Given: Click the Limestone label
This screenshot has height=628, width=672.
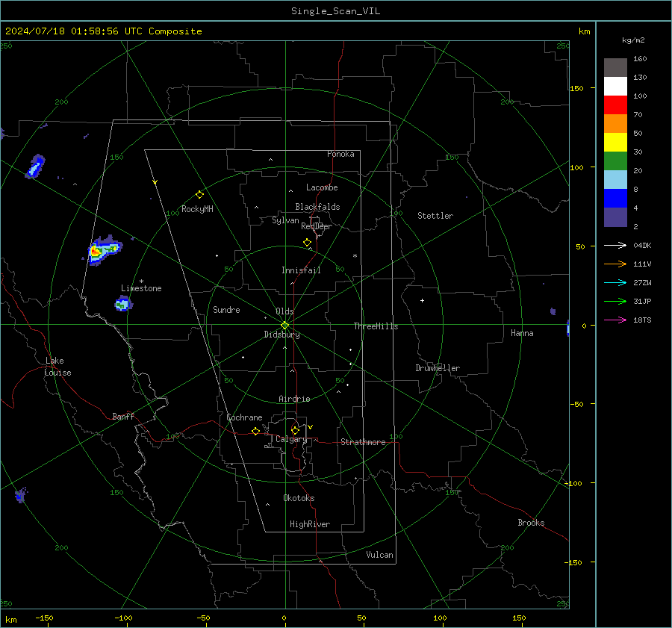Looking at the screenshot, I should point(141,288).
